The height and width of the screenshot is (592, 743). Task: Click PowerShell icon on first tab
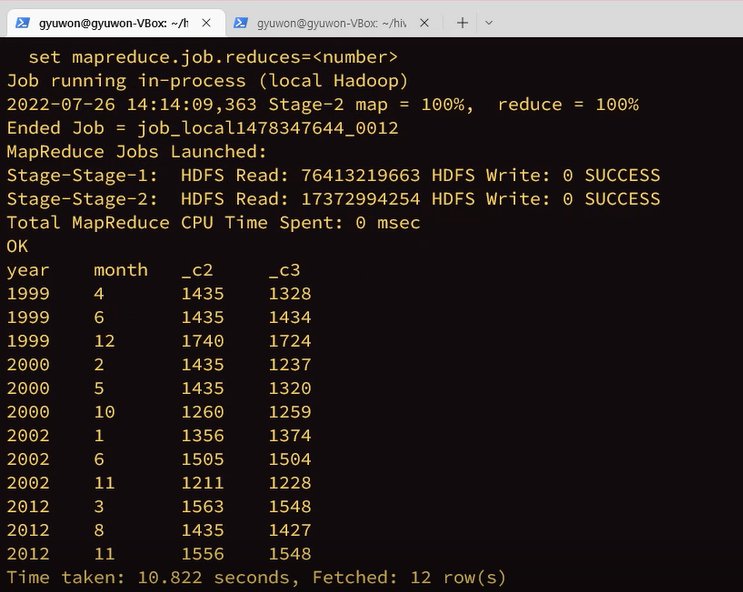pos(22,23)
